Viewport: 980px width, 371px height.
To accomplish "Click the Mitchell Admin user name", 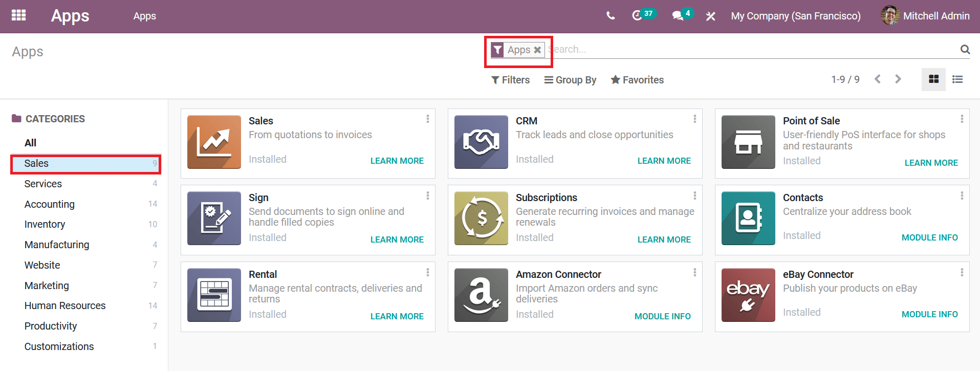I will click(x=937, y=16).
